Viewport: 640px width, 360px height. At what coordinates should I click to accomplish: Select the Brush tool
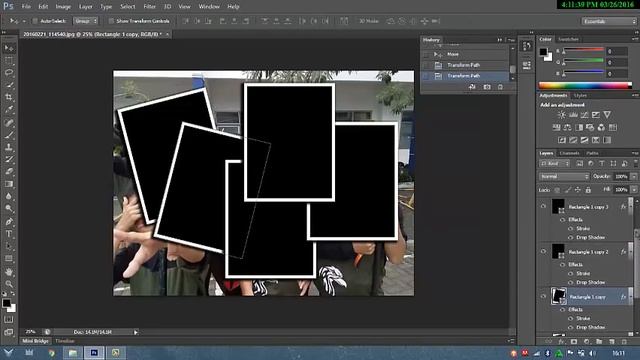(x=9, y=135)
